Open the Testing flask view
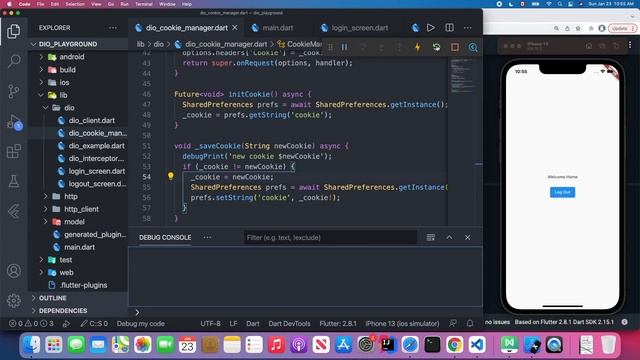Image resolution: width=640 pixels, height=360 pixels. coord(13,181)
